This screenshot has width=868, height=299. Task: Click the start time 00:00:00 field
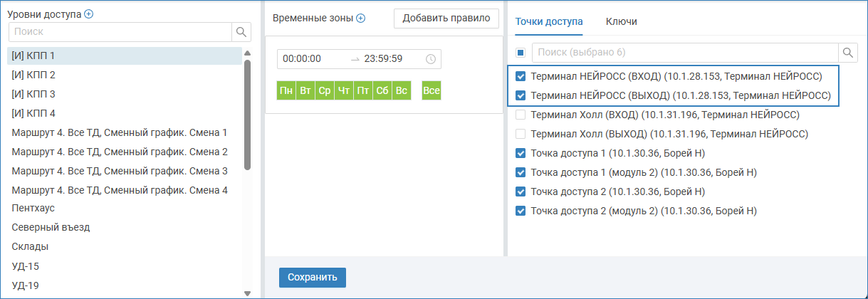pos(303,59)
